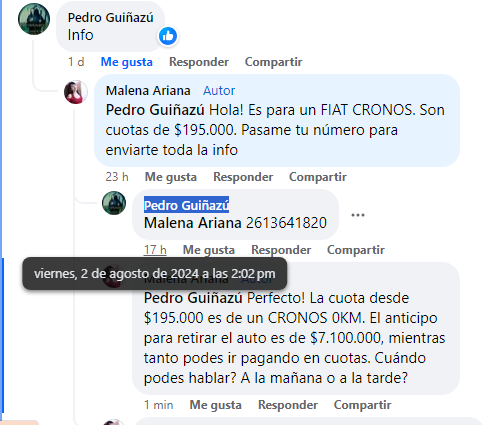Viewport: 490px width, 425px height.
Task: Click the blue thumbs-up reaction icon
Action: (x=168, y=36)
